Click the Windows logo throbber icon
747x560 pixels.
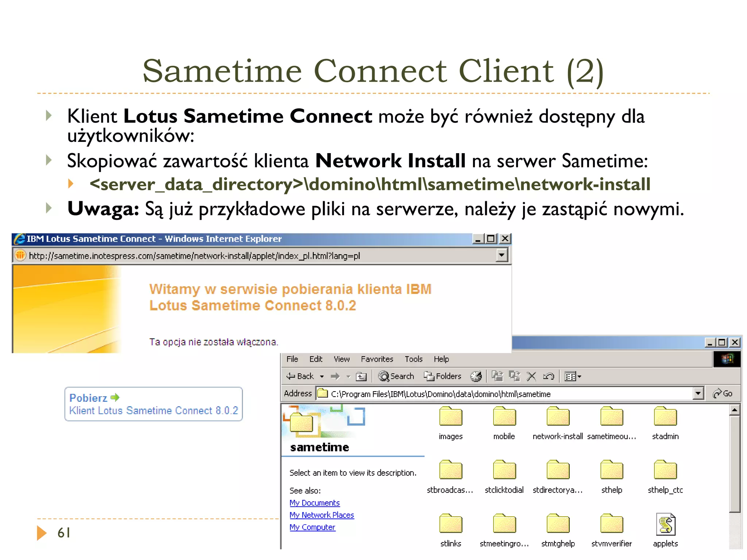click(727, 359)
